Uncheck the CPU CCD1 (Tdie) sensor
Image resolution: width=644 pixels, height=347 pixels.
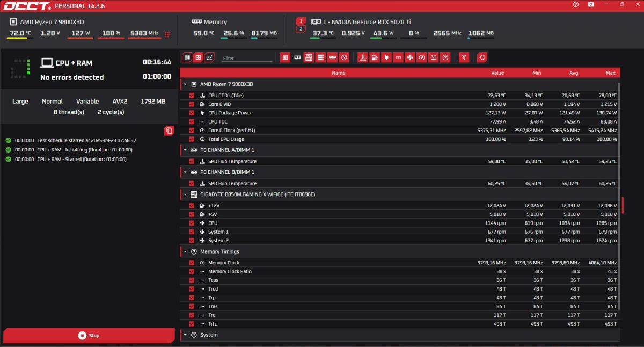point(192,95)
